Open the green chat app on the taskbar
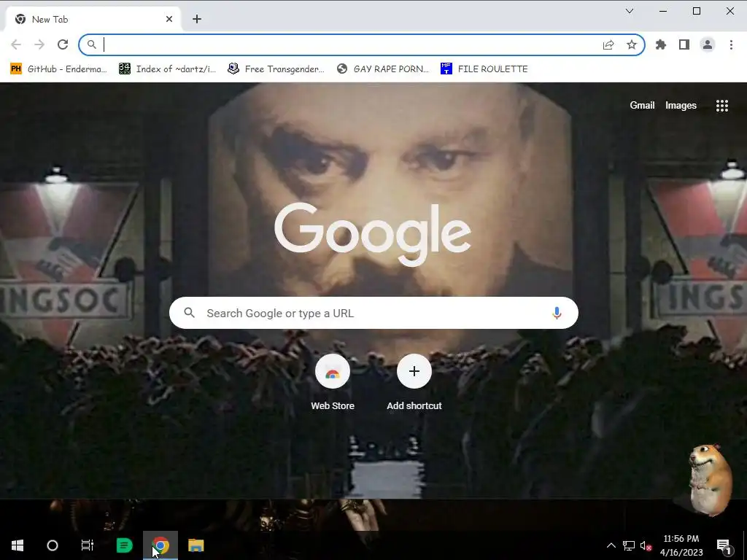 click(124, 545)
